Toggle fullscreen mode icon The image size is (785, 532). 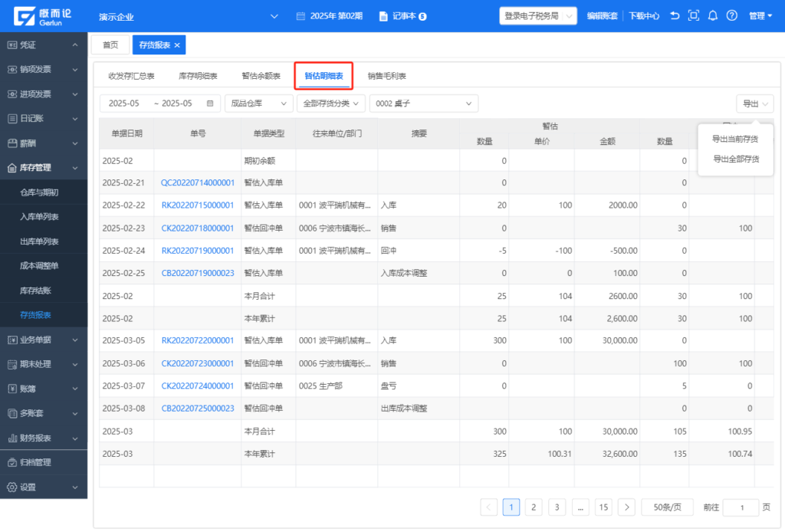(694, 15)
